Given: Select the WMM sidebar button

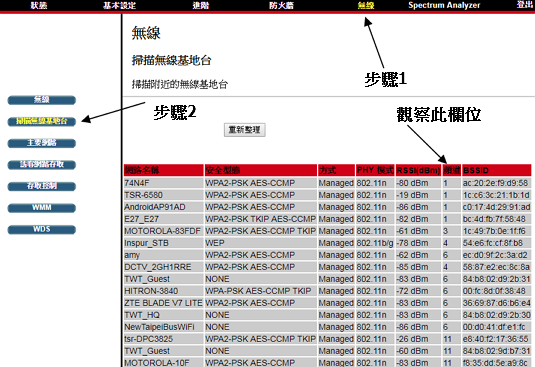Looking at the screenshot, I should (42, 208).
